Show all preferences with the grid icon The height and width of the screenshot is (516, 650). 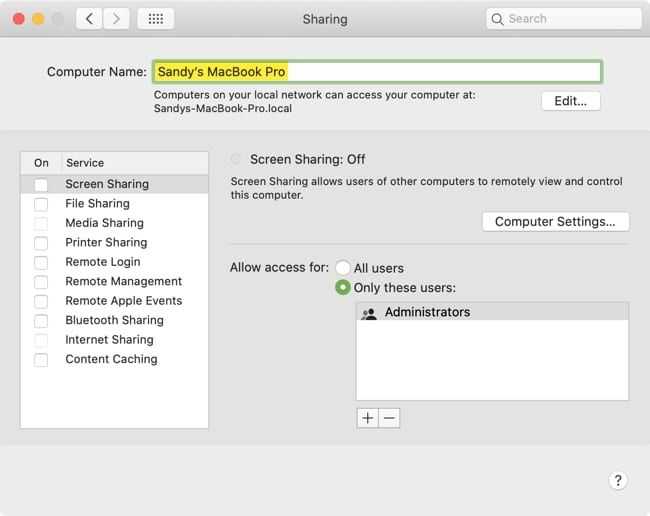click(155, 19)
